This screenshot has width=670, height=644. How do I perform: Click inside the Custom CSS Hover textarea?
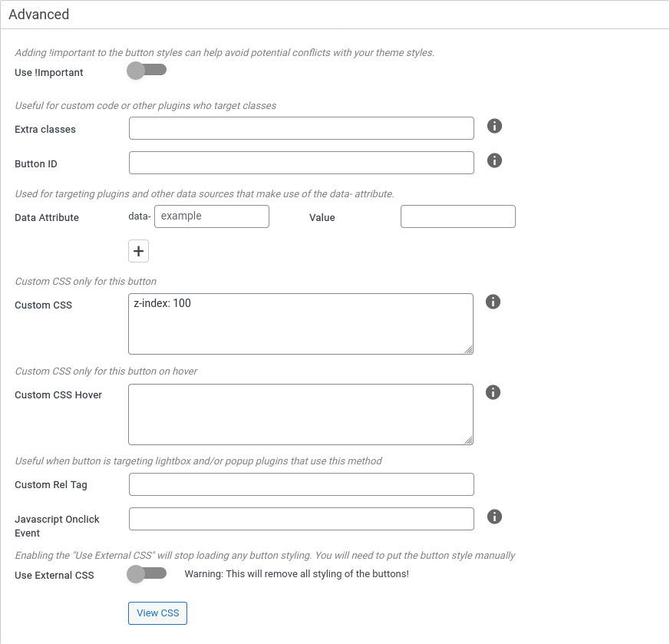301,414
